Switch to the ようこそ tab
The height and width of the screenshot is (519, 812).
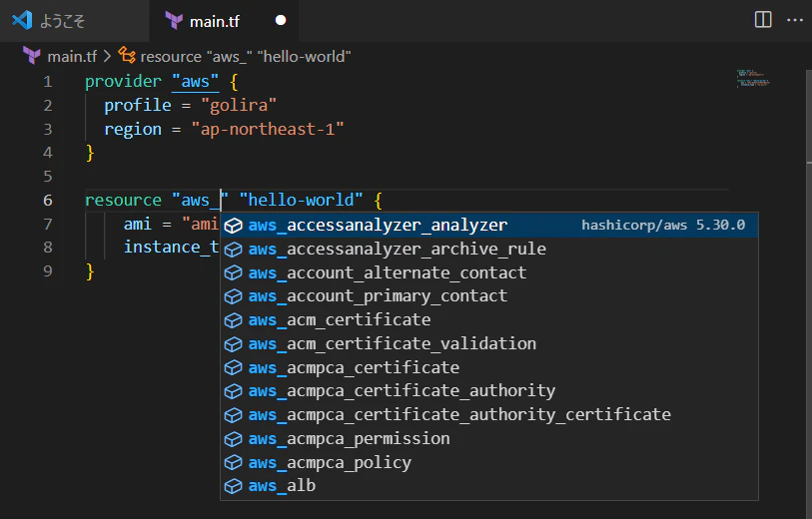pos(74,21)
